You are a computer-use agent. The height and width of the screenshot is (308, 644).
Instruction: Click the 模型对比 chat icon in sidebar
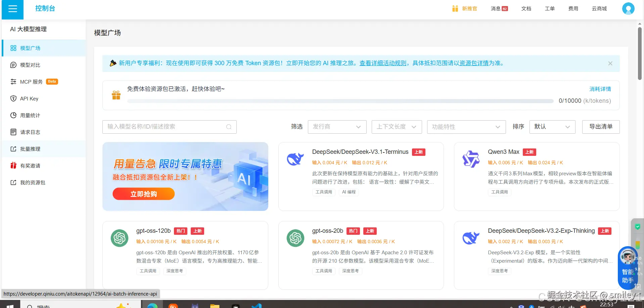pos(13,65)
